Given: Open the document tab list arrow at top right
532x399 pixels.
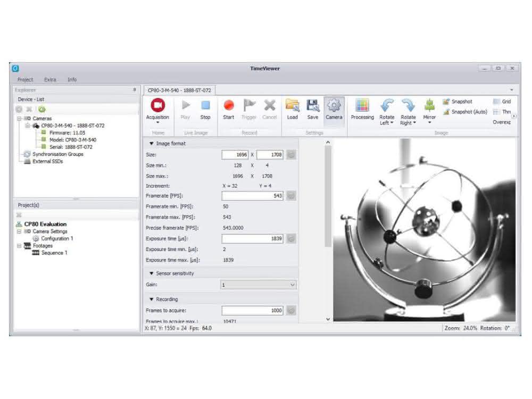Looking at the screenshot, I should click(512, 90).
